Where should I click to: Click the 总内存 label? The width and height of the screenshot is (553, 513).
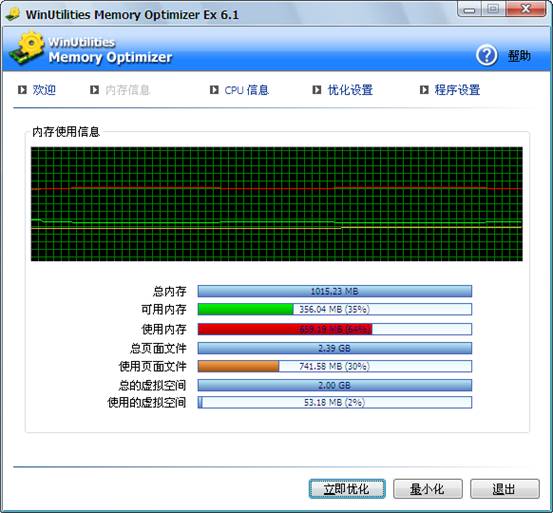[170, 291]
